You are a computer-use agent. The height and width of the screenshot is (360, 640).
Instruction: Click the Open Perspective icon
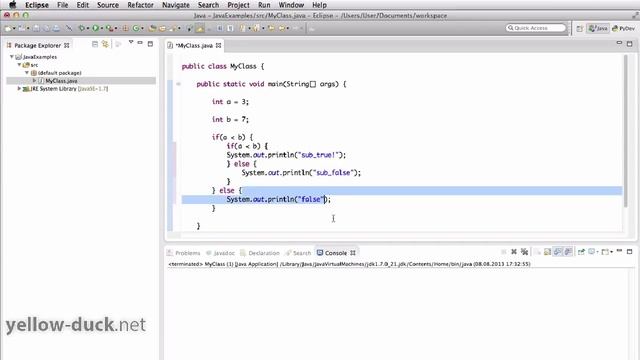point(580,28)
